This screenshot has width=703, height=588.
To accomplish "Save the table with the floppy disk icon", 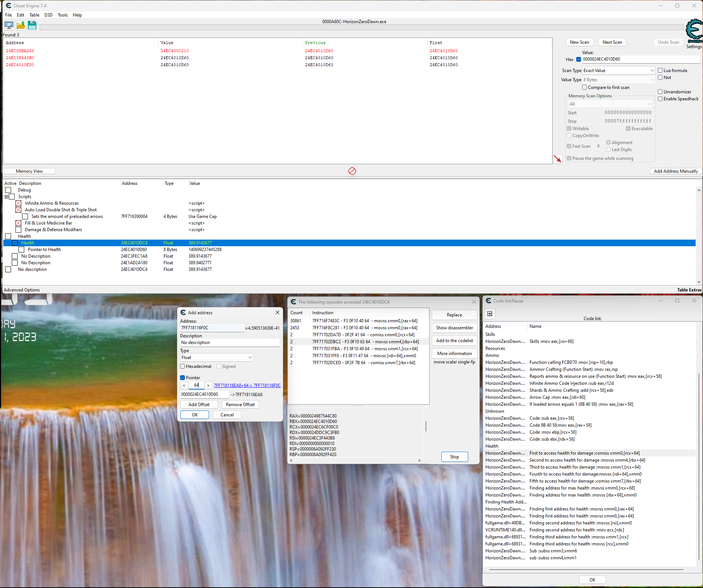I will point(32,25).
